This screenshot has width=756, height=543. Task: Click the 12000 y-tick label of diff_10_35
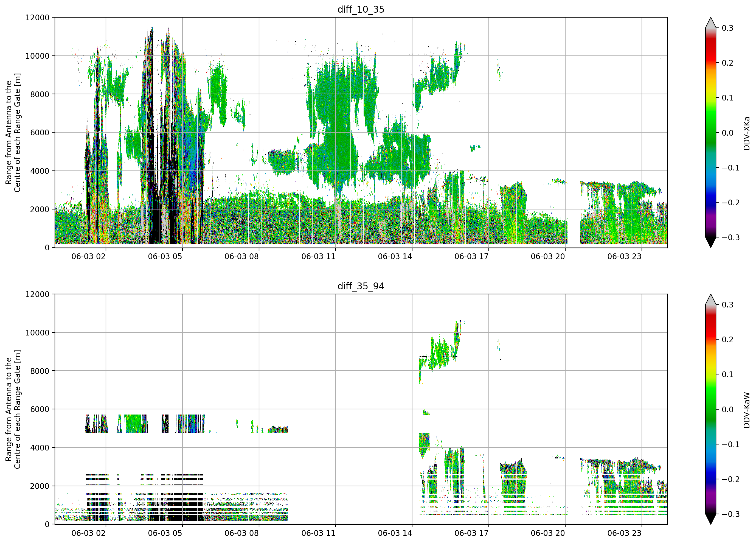pos(37,18)
